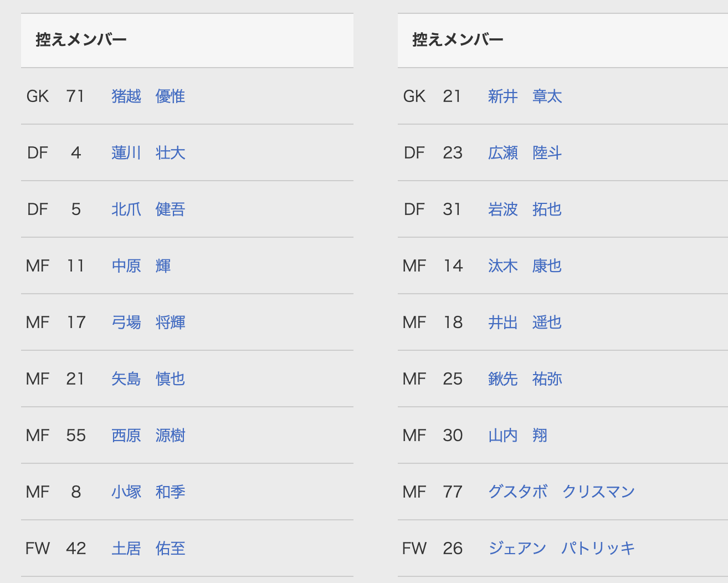
Task: Click the 中原 輝 player name
Action: [x=141, y=266]
